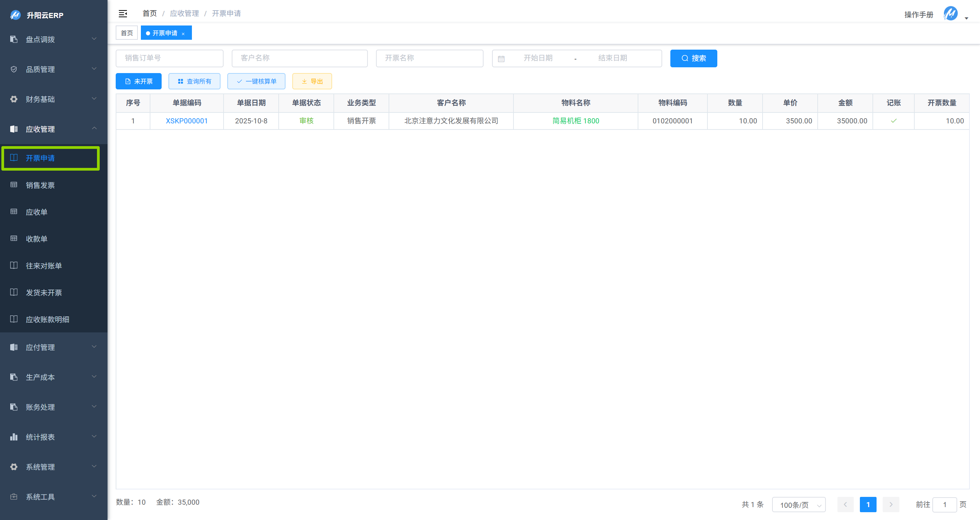Open 往来对账单 in sidebar
The height and width of the screenshot is (520, 980).
[x=43, y=266]
